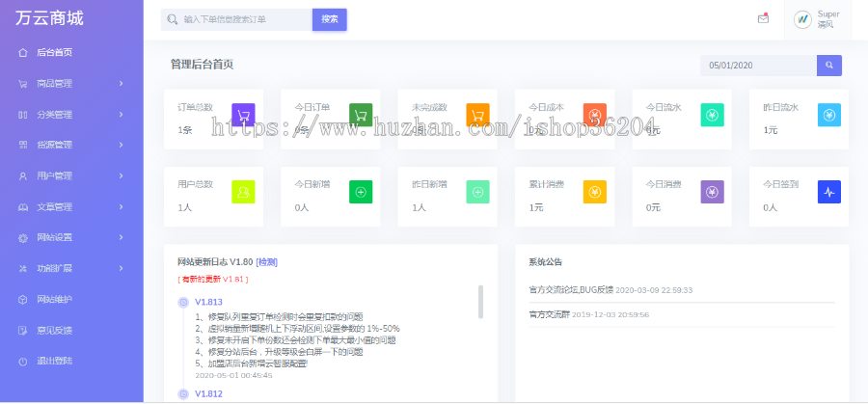Click the 搜索 button

tap(330, 19)
